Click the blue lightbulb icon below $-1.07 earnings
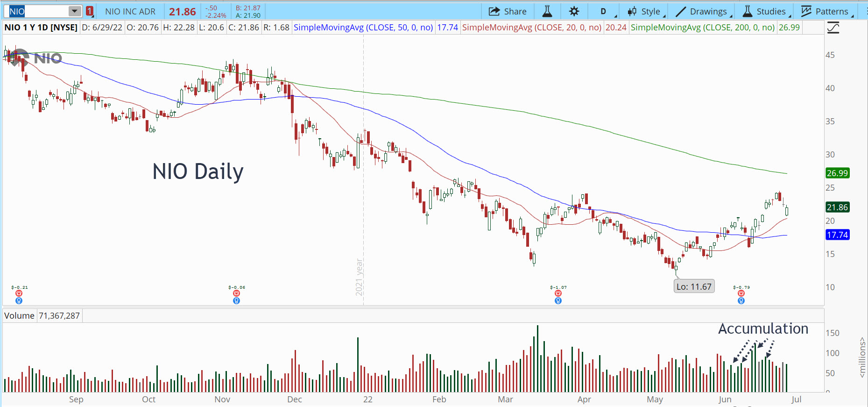868x407 pixels. pos(558,301)
